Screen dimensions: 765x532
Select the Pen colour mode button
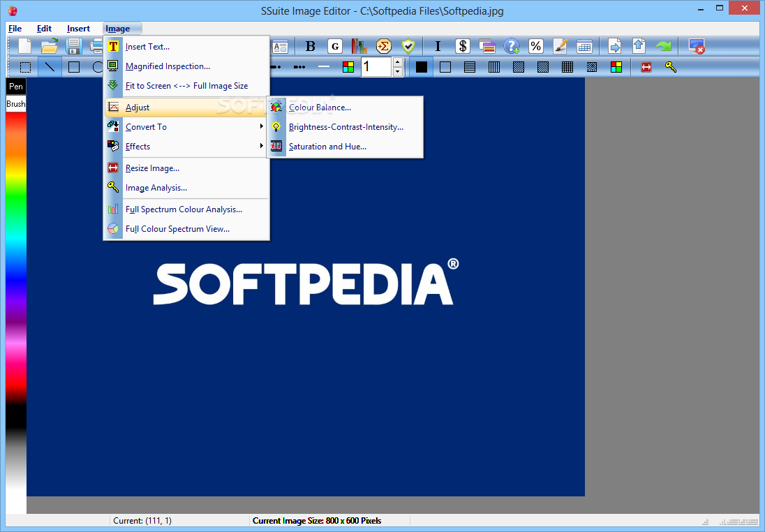(15, 87)
